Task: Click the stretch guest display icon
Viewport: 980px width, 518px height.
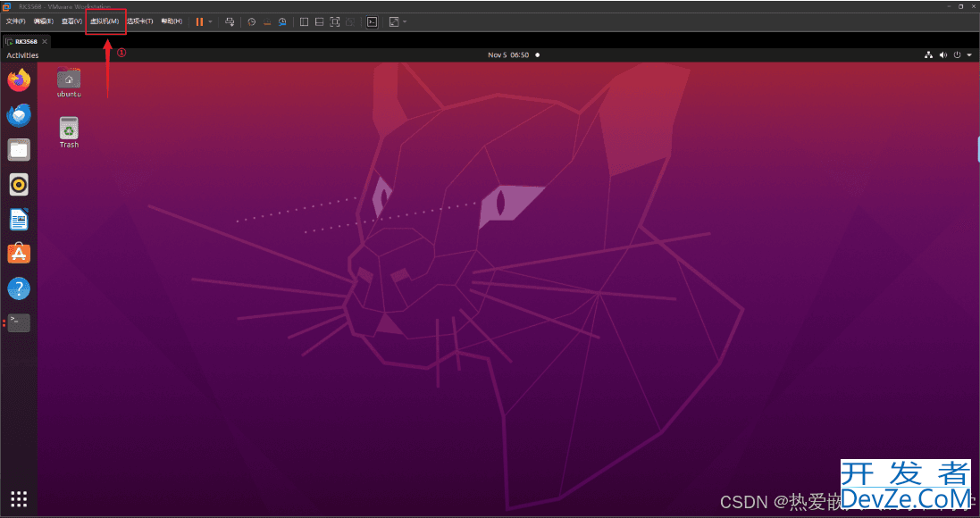Action: coord(394,21)
